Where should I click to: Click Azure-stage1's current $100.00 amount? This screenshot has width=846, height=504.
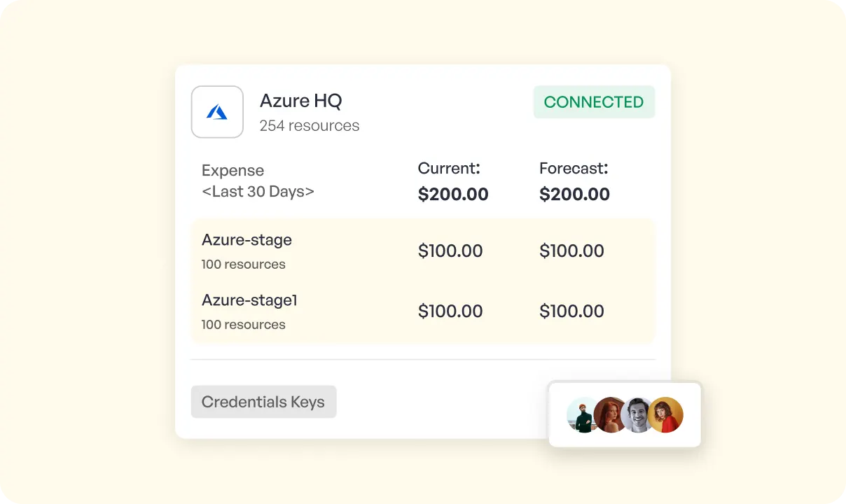click(x=450, y=311)
